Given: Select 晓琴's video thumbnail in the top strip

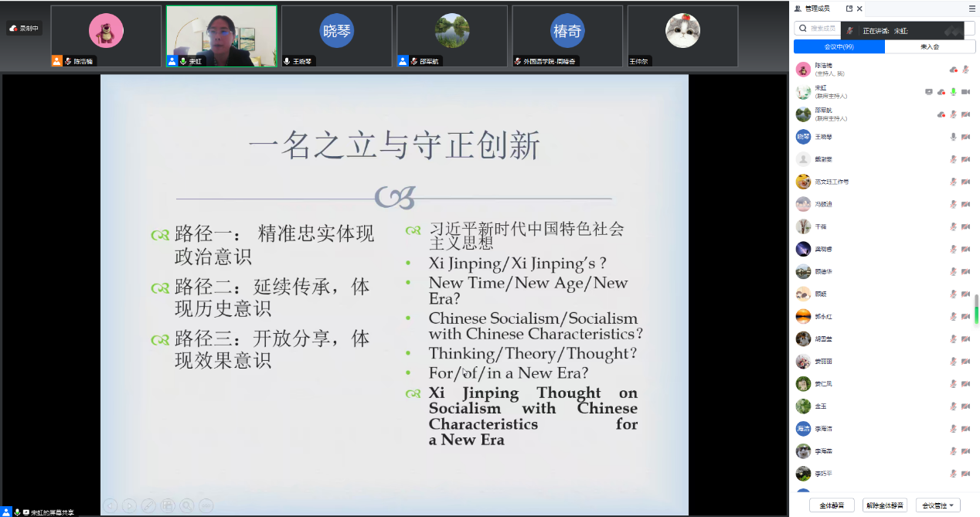Looking at the screenshot, I should click(x=336, y=36).
